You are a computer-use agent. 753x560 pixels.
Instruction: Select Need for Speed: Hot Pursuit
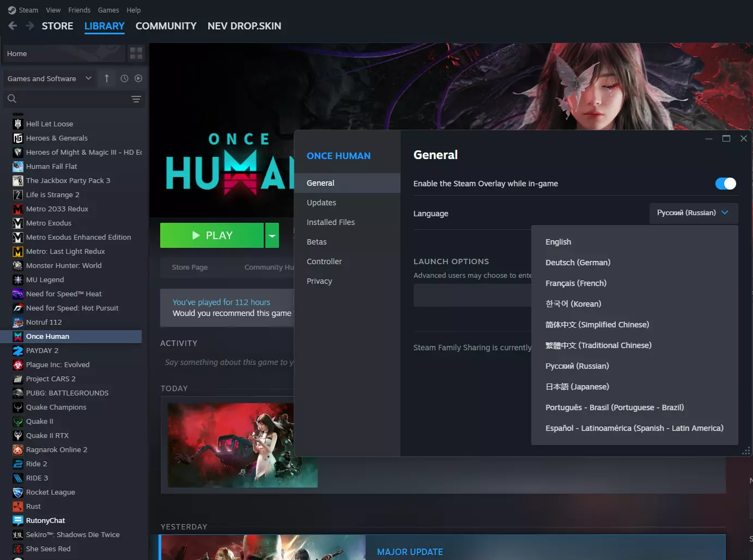click(72, 308)
